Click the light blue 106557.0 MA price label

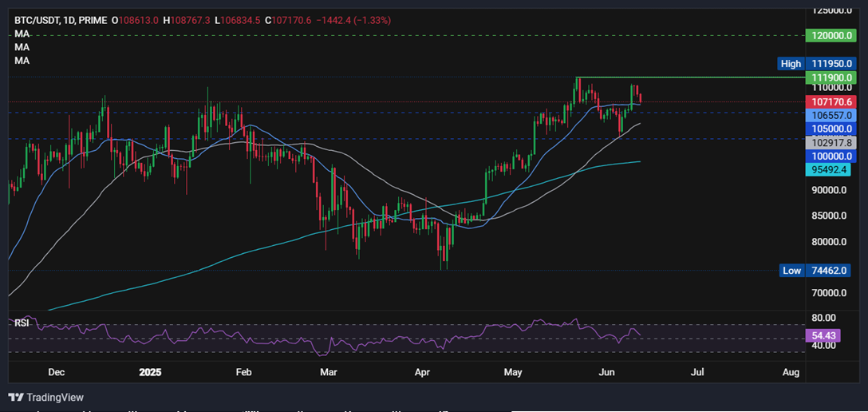point(831,115)
